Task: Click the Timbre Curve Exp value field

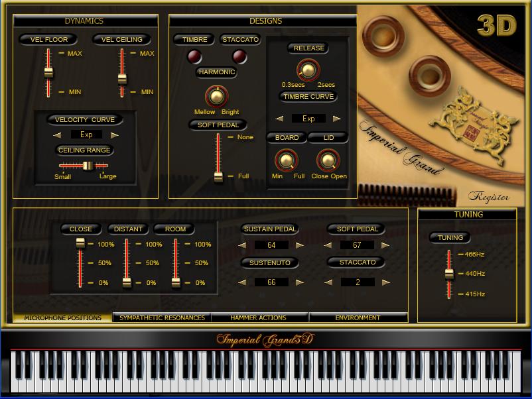Action: [308, 119]
